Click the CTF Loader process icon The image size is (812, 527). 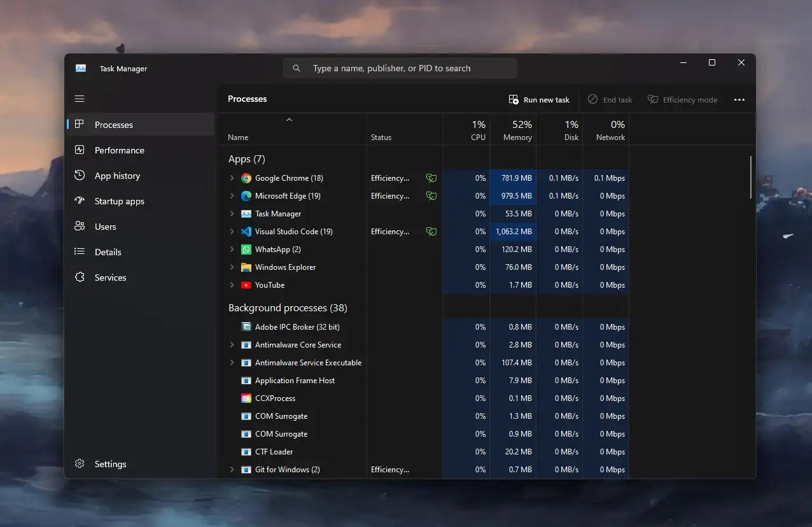point(246,452)
